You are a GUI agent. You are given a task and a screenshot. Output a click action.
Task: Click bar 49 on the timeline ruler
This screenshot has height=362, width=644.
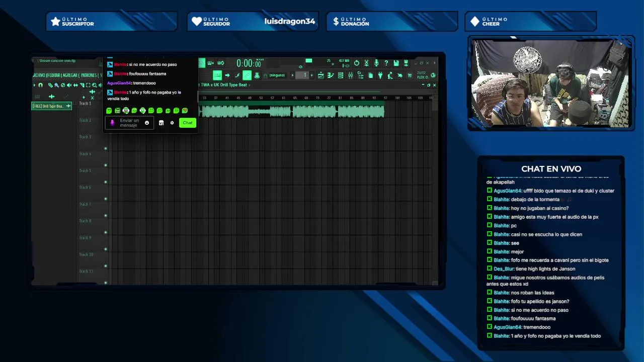(250, 98)
